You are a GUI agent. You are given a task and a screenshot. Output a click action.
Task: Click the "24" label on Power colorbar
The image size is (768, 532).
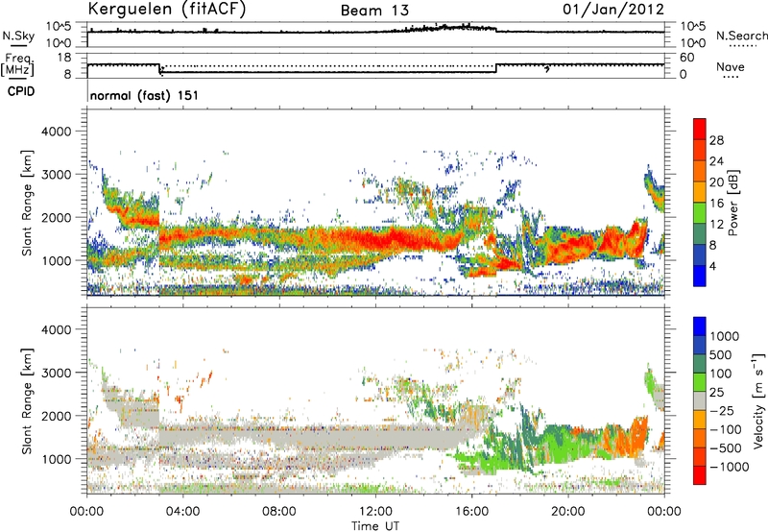716,161
